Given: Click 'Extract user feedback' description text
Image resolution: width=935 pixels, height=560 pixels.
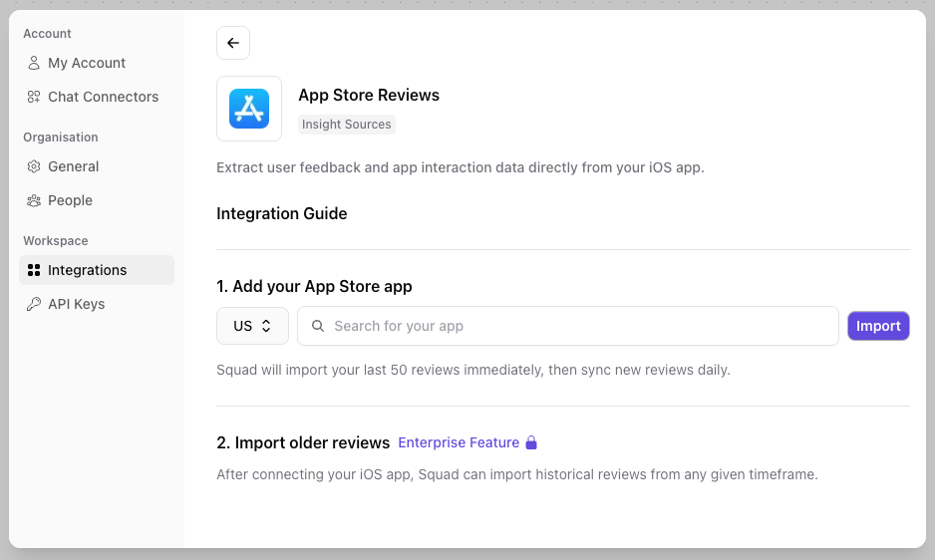Looking at the screenshot, I should [460, 167].
